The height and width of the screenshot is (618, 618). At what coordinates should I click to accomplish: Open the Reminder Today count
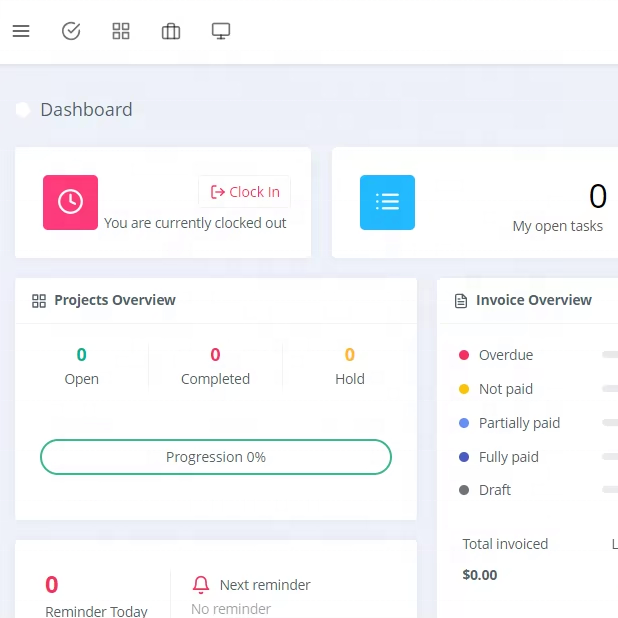click(52, 586)
